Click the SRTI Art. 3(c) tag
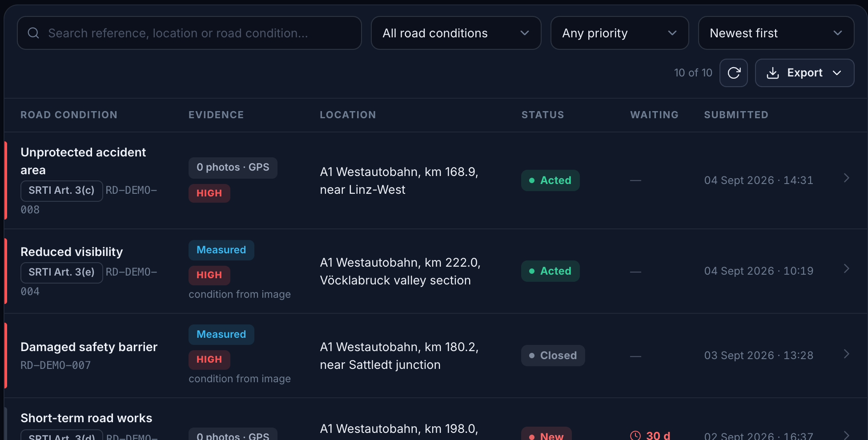 (x=62, y=191)
